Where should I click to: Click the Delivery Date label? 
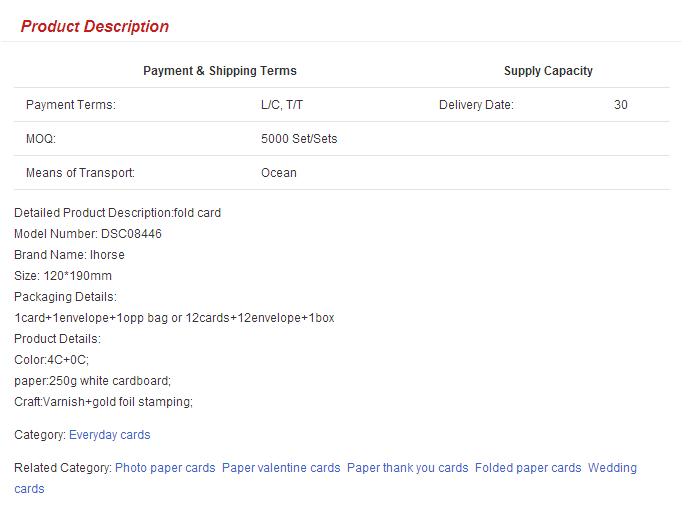point(476,105)
